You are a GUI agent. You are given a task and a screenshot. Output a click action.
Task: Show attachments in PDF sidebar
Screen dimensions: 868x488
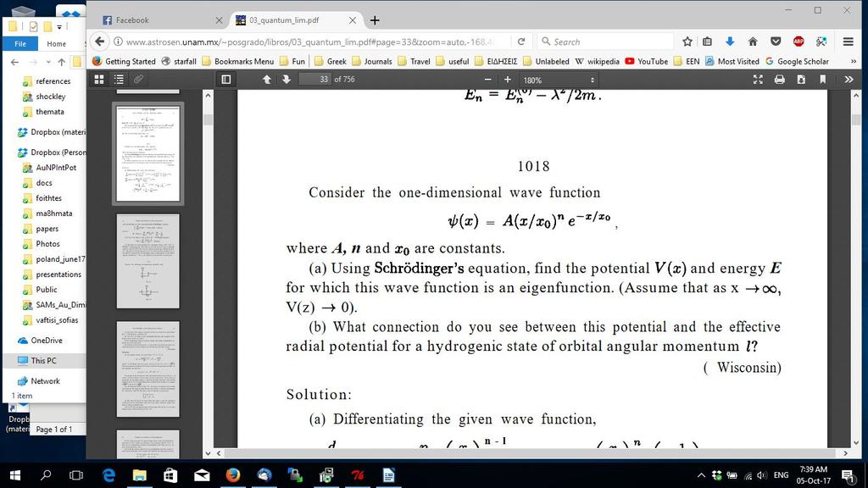[138, 80]
